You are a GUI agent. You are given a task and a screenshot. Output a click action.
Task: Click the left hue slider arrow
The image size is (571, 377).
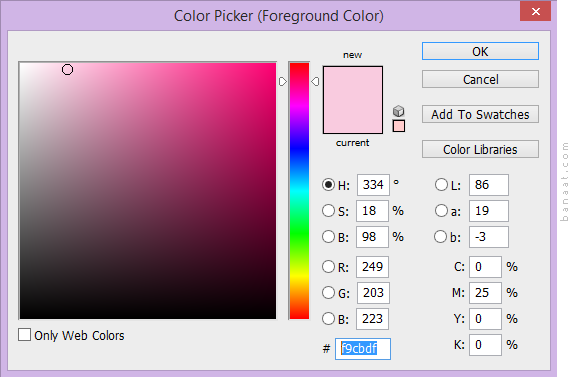pos(283,82)
